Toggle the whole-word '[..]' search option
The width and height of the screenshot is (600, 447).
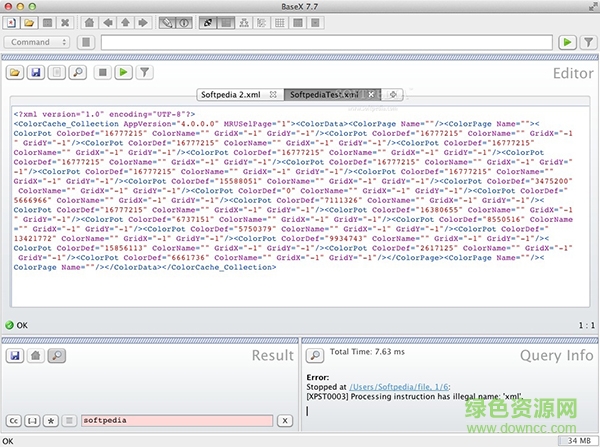33,422
